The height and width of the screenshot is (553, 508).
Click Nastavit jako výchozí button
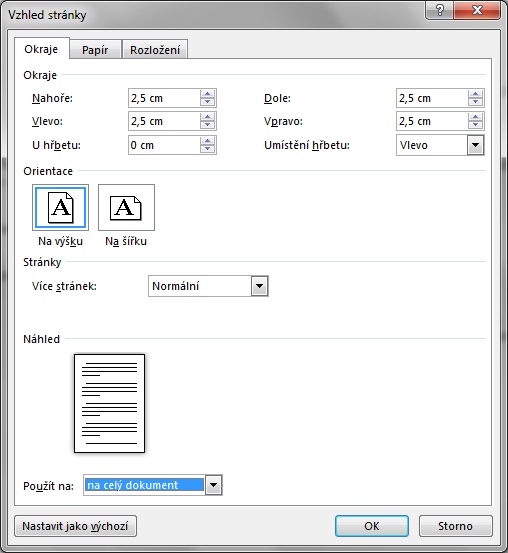(x=75, y=526)
